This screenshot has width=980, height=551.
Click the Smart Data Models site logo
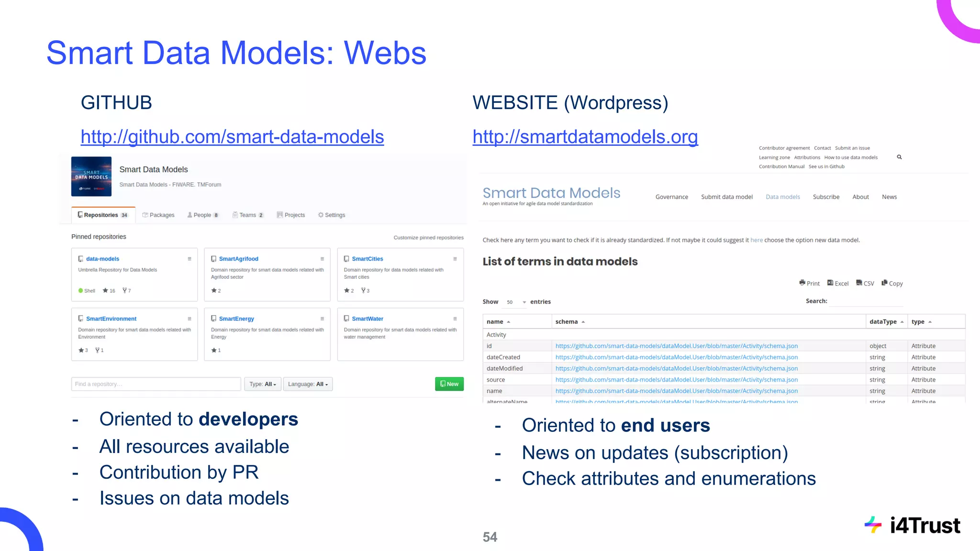click(x=551, y=193)
